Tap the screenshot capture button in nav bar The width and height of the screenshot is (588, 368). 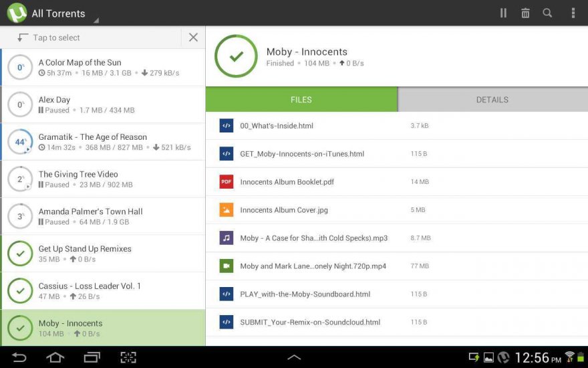coord(128,357)
